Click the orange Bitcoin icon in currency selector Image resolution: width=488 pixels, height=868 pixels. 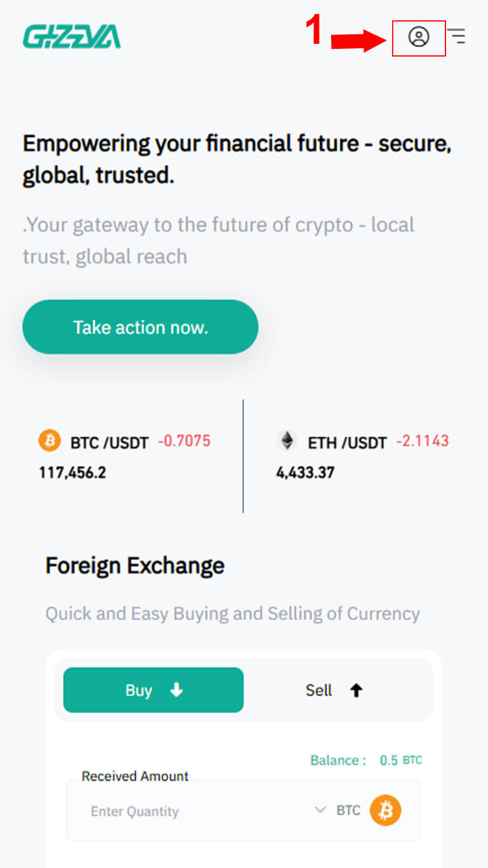[386, 811]
